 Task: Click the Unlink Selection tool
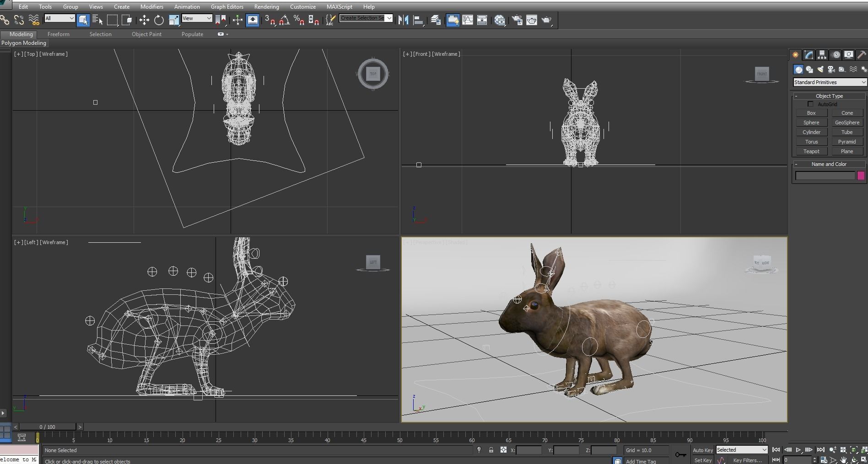pos(19,20)
